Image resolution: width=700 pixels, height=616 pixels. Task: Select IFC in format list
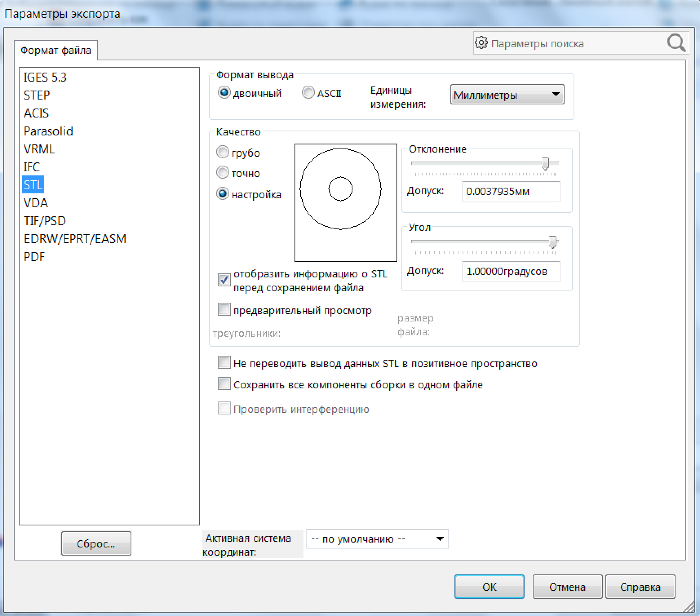32,167
